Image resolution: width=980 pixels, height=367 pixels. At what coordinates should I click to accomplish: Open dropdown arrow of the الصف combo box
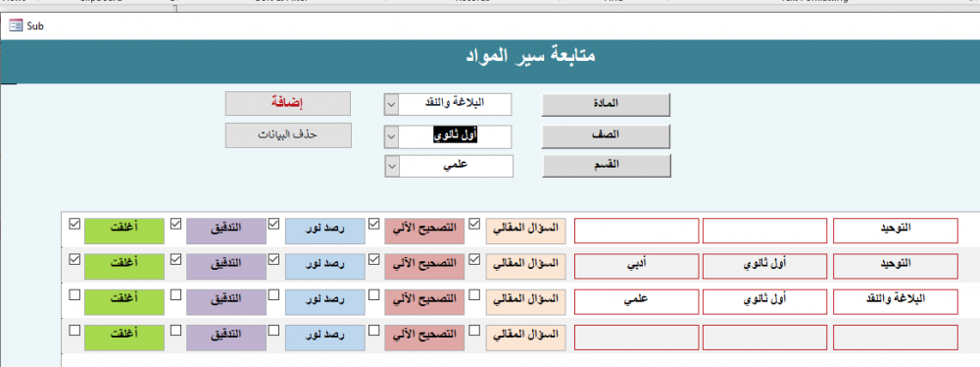(x=391, y=135)
